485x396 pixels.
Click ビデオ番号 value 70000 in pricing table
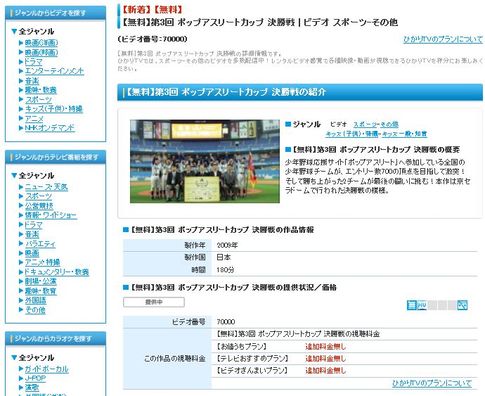click(226, 322)
